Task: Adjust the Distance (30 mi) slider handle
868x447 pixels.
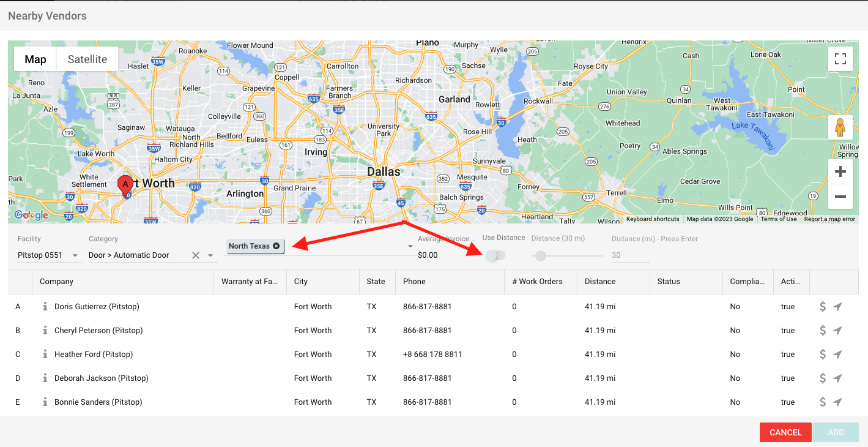Action: (x=540, y=255)
